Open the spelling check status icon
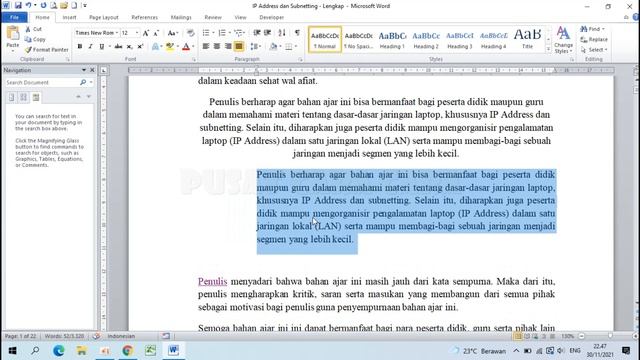The width and height of the screenshot is (640, 360). [x=96, y=336]
